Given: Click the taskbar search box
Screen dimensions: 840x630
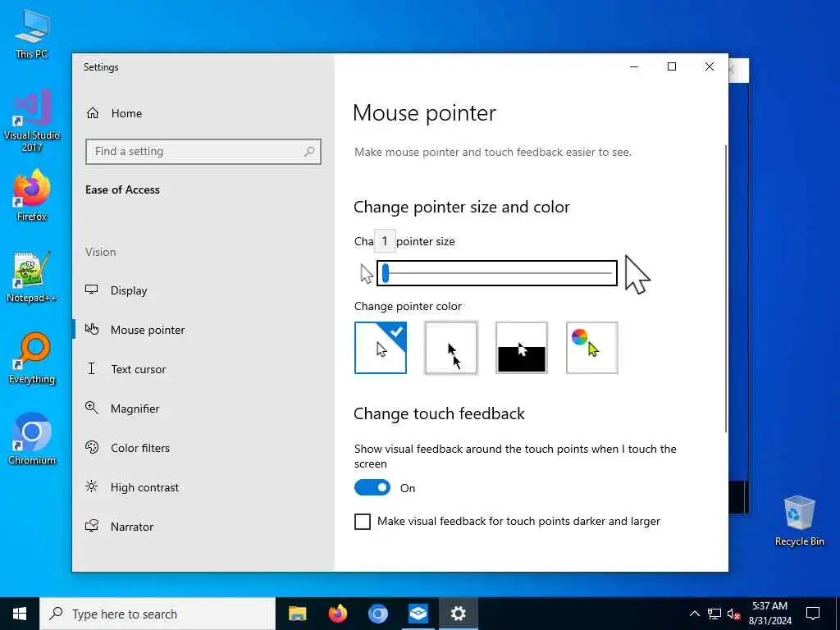Looking at the screenshot, I should click(157, 614).
